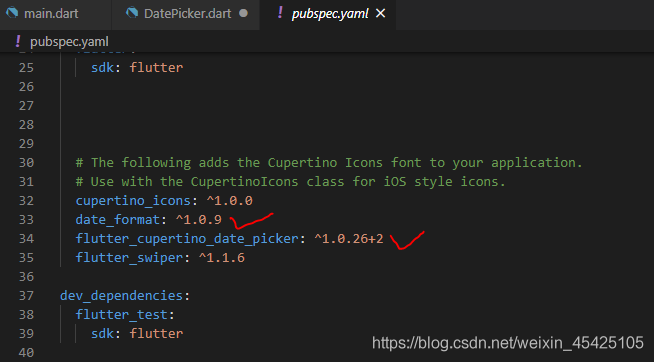Click 'sdk: flutter' on line 25

(x=137, y=68)
